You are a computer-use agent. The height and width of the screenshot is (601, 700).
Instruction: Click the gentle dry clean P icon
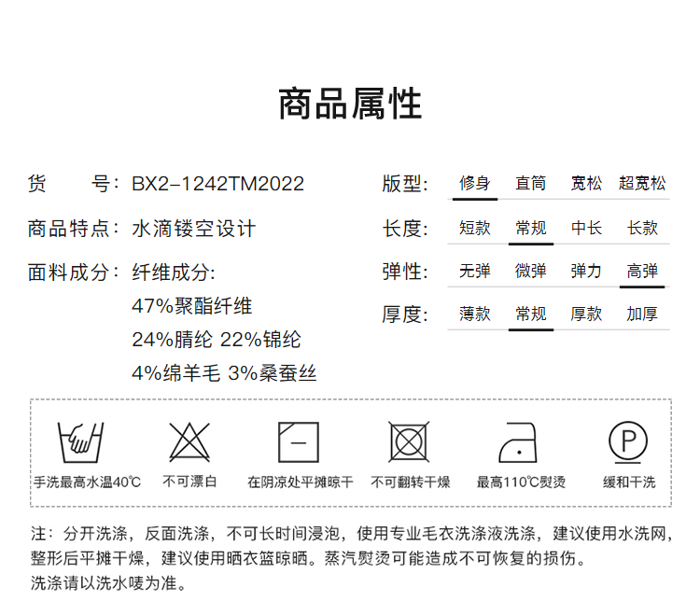pos(628,440)
